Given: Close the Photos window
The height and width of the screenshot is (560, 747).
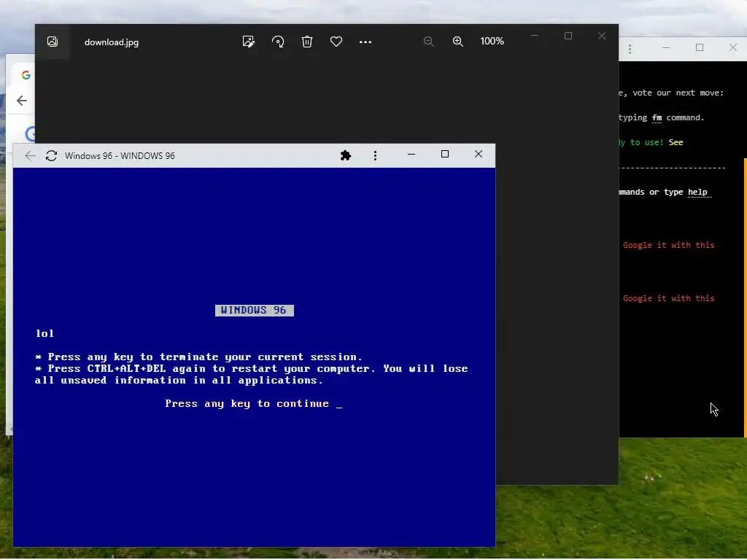Looking at the screenshot, I should 602,36.
